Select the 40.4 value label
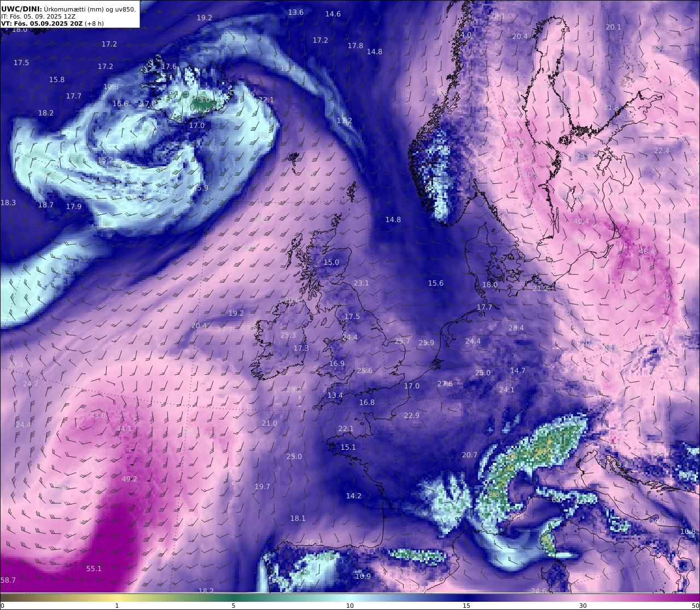Image resolution: width=700 pixels, height=610 pixels. pos(581,221)
